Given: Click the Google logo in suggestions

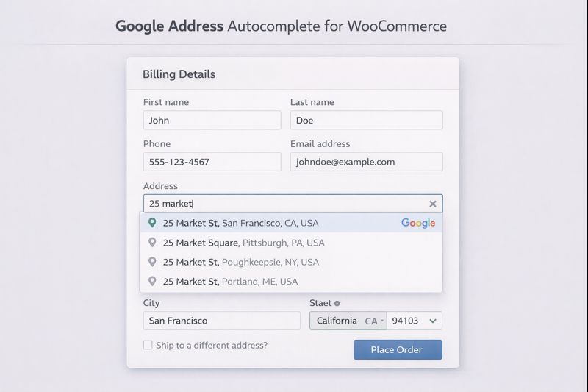Looking at the screenshot, I should (x=418, y=223).
